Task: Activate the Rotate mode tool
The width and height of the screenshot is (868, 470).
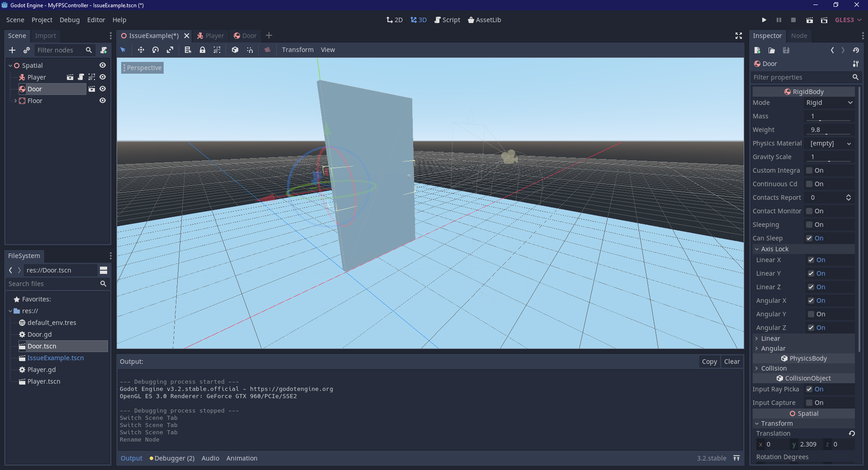Action: coord(156,50)
